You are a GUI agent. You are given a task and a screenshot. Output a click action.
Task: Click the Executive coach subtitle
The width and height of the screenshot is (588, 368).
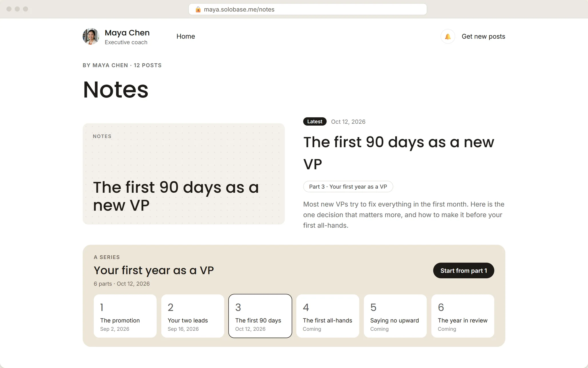click(126, 42)
